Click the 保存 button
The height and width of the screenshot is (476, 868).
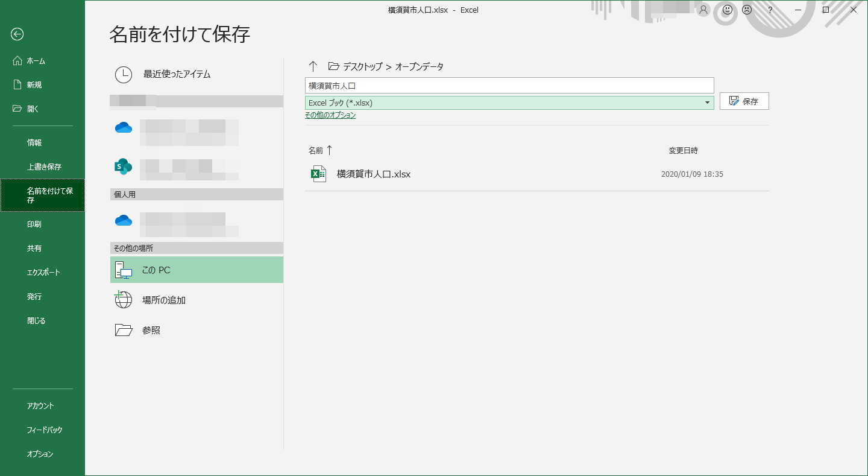[744, 101]
